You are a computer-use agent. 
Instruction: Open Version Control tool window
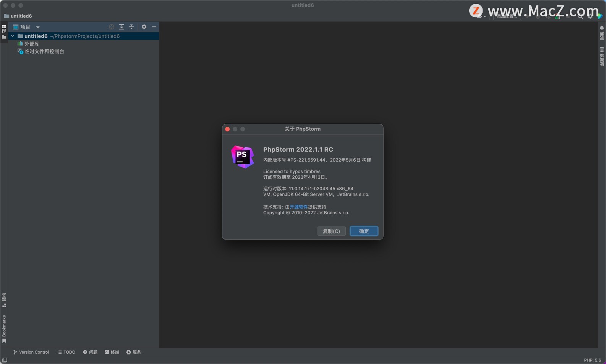(31, 352)
